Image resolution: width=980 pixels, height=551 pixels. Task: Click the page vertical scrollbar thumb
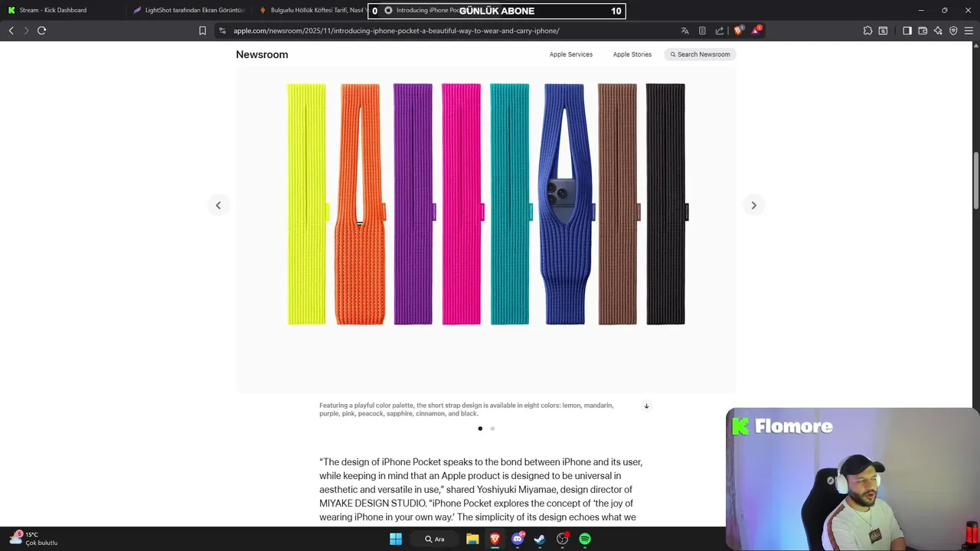click(x=976, y=180)
